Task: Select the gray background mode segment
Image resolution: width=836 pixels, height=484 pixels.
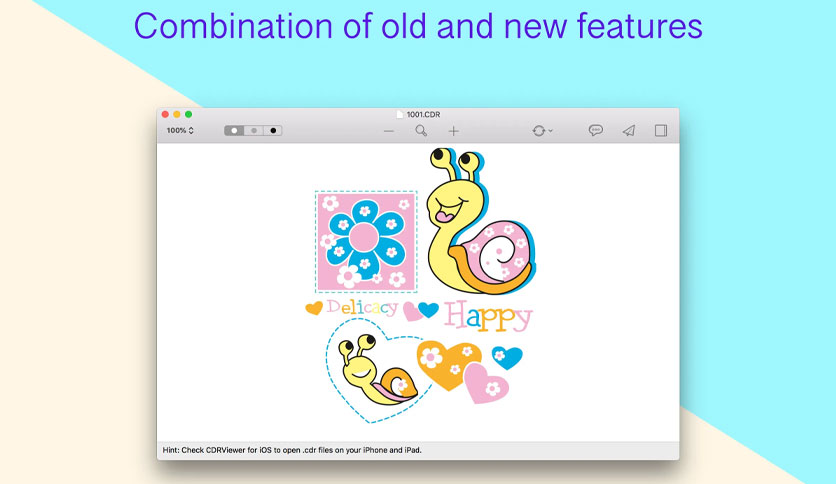Action: coord(254,131)
